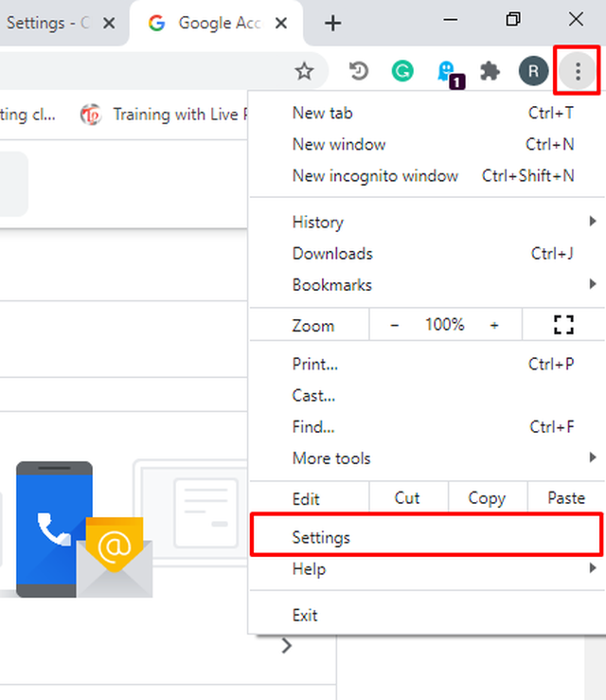
Task: Click the phone and email illustration
Action: tap(84, 529)
